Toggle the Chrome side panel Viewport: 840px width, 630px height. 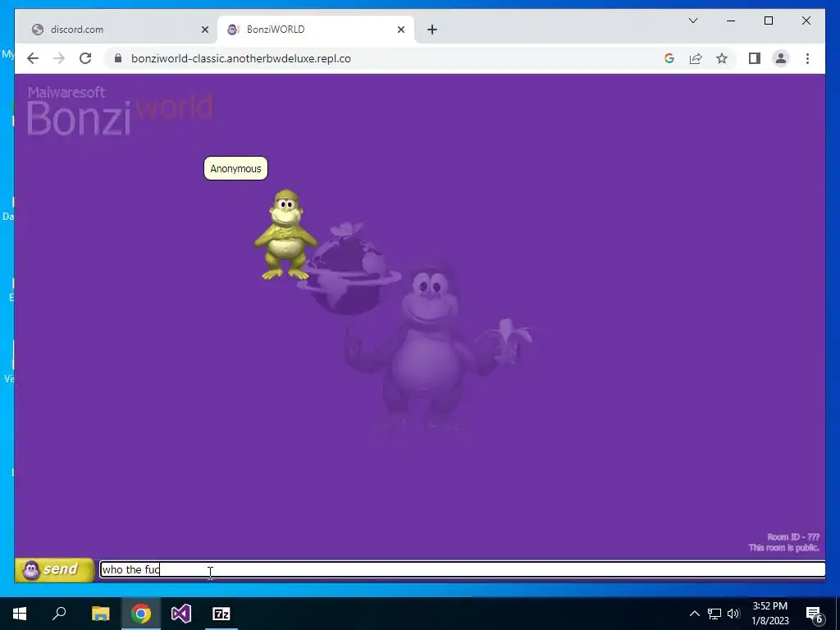point(755,58)
